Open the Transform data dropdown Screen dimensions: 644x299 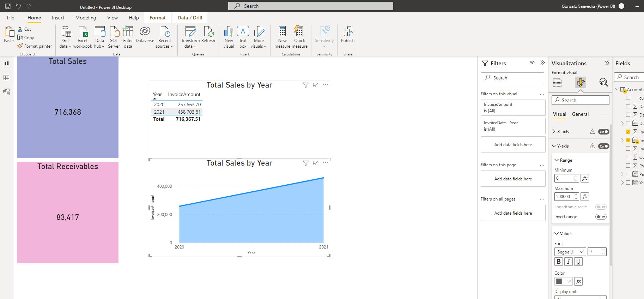tap(190, 37)
